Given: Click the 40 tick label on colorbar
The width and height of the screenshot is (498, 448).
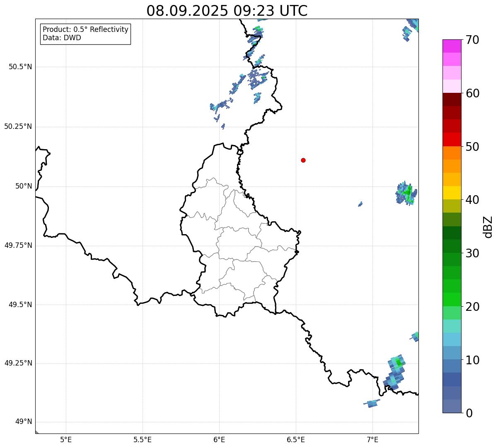Looking at the screenshot, I should (x=472, y=200).
